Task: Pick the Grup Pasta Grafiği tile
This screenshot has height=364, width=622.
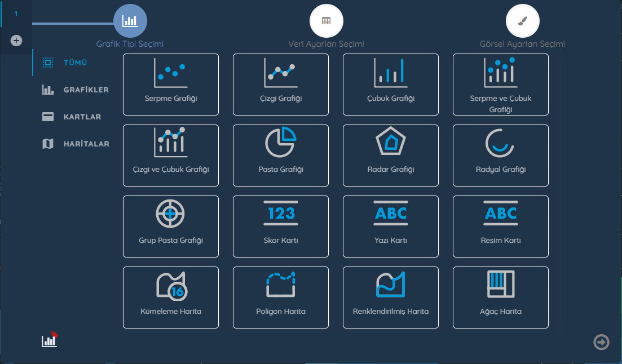Action: pyautogui.click(x=170, y=227)
